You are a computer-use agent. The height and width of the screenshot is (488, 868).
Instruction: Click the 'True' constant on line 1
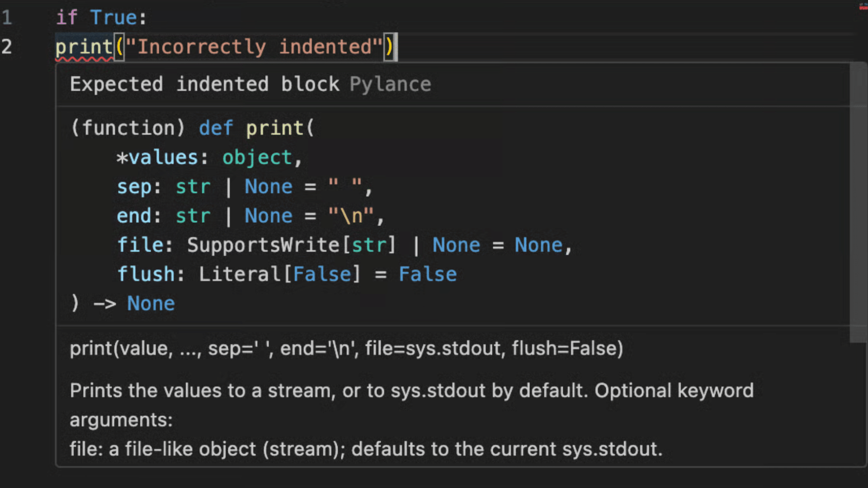(114, 18)
